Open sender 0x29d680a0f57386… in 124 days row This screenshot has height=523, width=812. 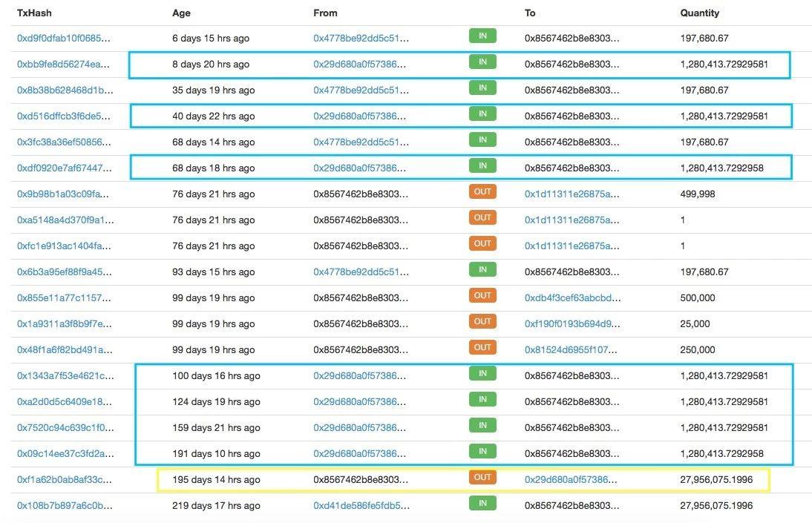tap(359, 401)
